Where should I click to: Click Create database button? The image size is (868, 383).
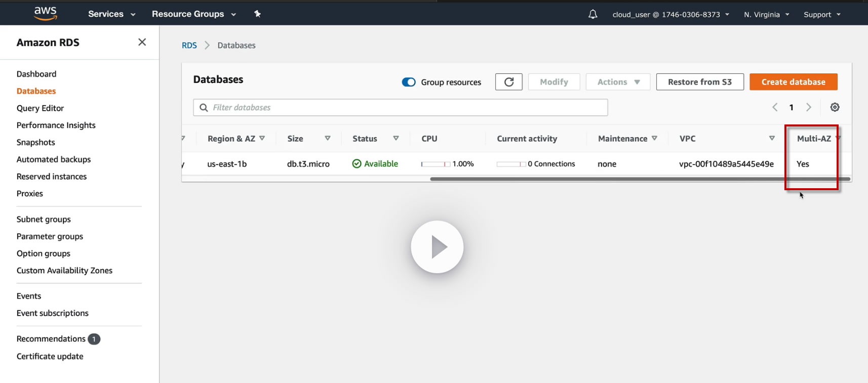pyautogui.click(x=794, y=82)
